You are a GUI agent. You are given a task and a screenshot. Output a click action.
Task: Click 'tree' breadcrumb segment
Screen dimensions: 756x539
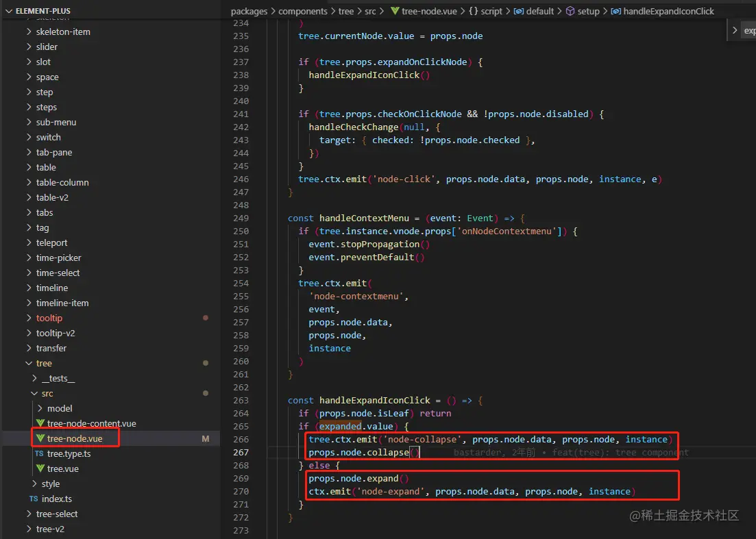click(x=345, y=11)
